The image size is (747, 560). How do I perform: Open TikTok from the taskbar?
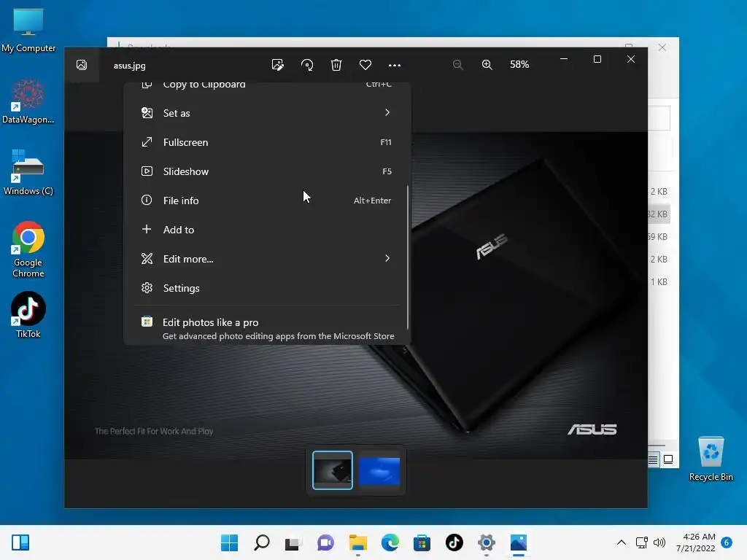pos(454,542)
